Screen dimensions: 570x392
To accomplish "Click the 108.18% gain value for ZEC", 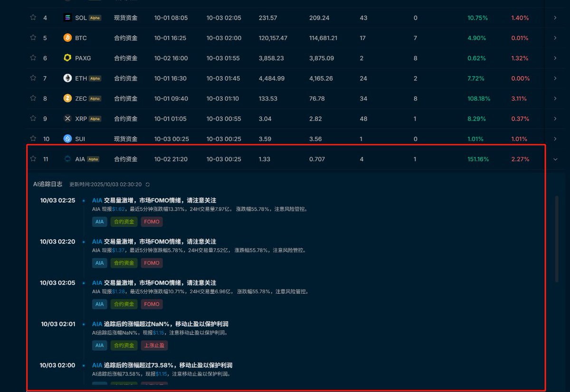I will click(479, 99).
